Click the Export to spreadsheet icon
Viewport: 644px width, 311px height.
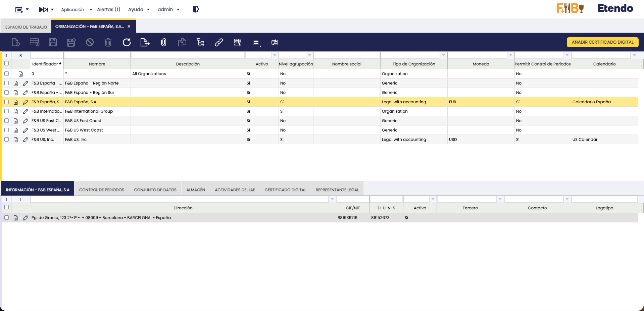[x=145, y=42]
